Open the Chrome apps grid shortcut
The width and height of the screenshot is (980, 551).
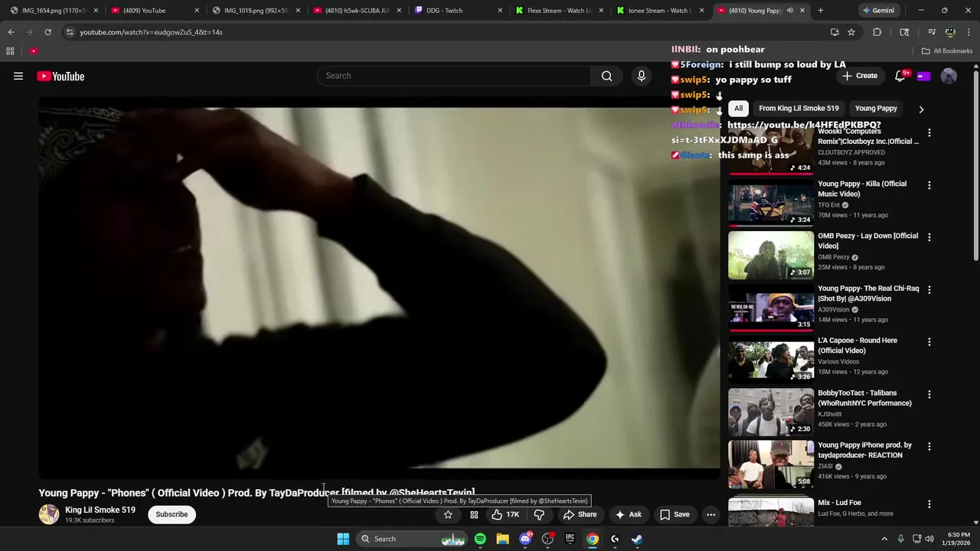click(10, 51)
